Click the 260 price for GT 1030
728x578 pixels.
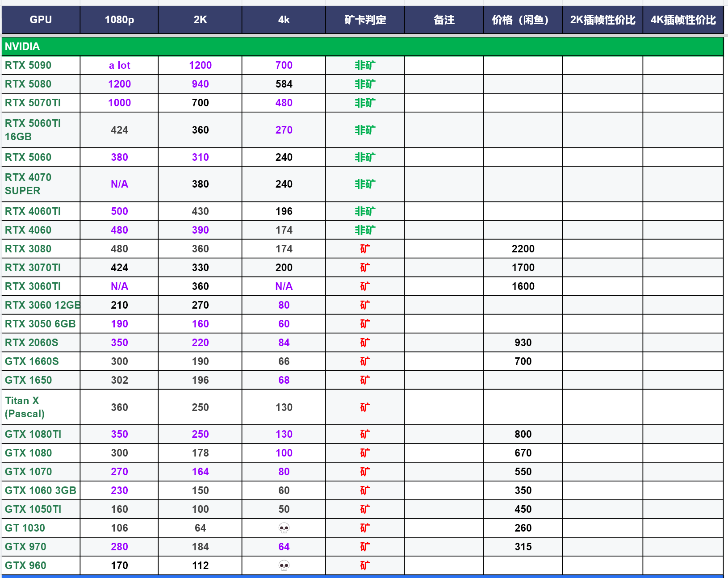coord(523,528)
